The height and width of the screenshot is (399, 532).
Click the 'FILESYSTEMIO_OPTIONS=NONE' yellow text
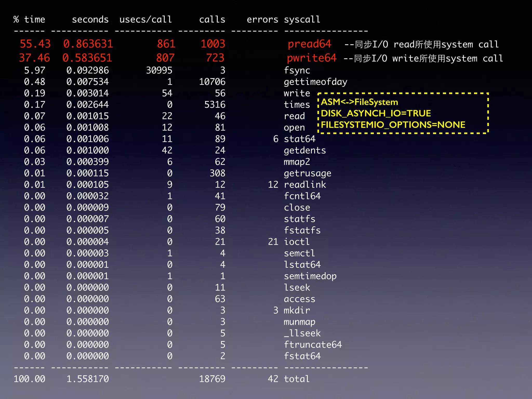393,125
